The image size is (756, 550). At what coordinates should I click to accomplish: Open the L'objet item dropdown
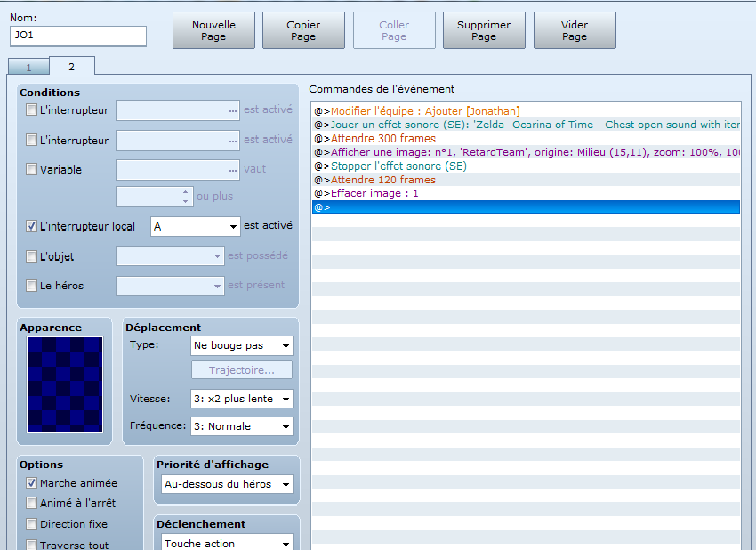170,256
